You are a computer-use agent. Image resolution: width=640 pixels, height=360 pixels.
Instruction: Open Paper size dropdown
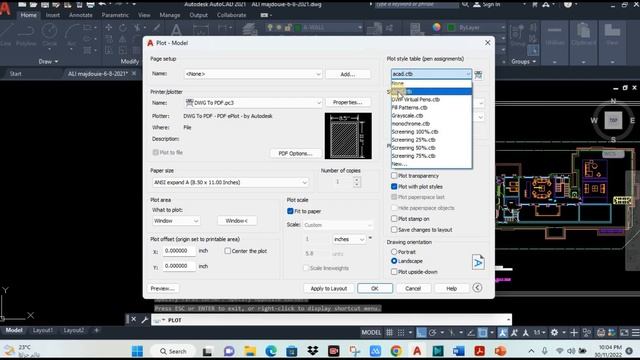[230, 182]
